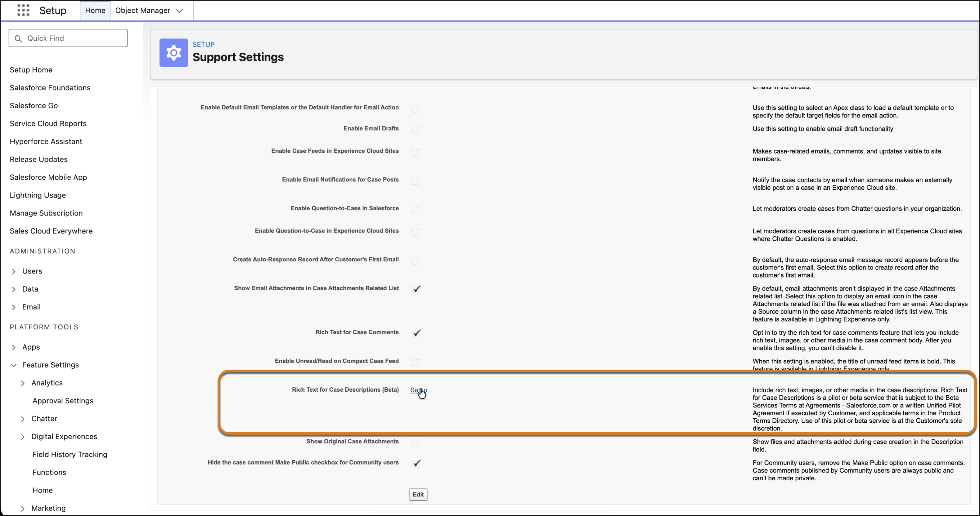Open Salesforce Go sidebar item
Screen dimensions: 980x516
click(34, 105)
